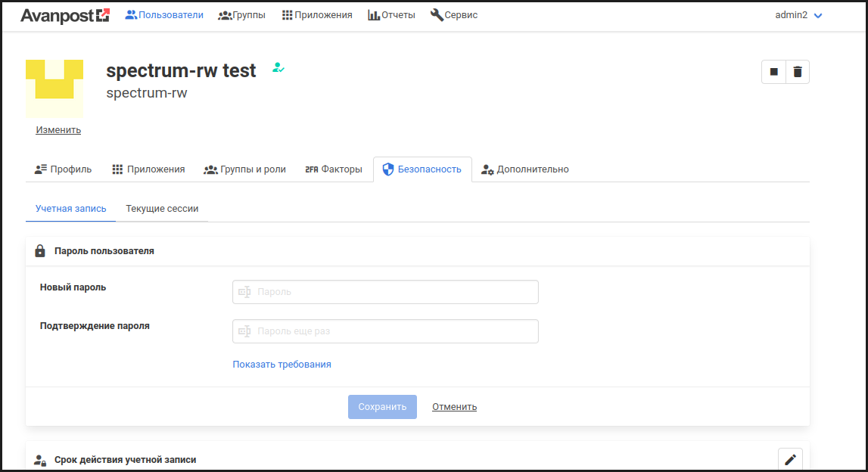
Task: Switch to the Группы и роли tab
Action: pos(244,169)
